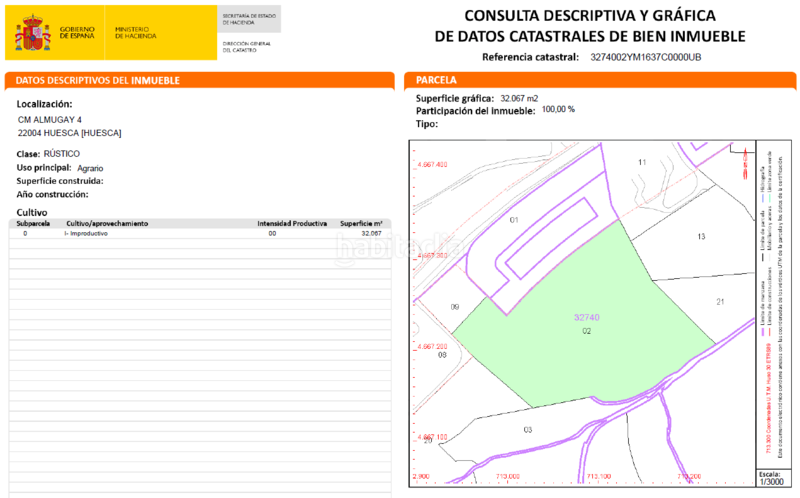Click the Spanish coat of arms emblem

click(33, 32)
